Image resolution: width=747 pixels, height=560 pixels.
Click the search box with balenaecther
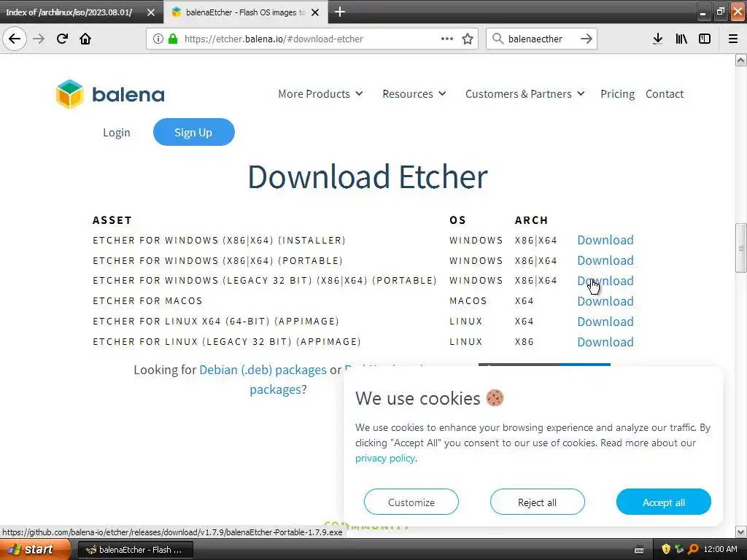[541, 39]
